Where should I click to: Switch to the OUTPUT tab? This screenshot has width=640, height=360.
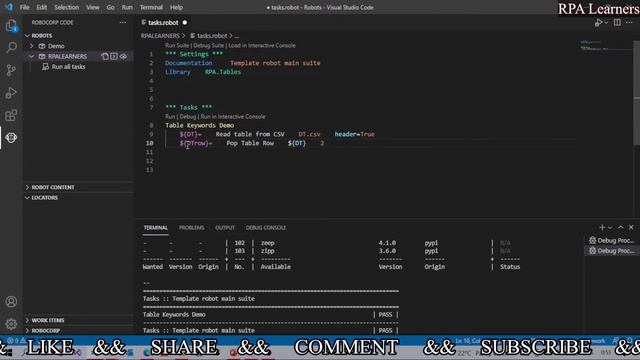(x=225, y=228)
